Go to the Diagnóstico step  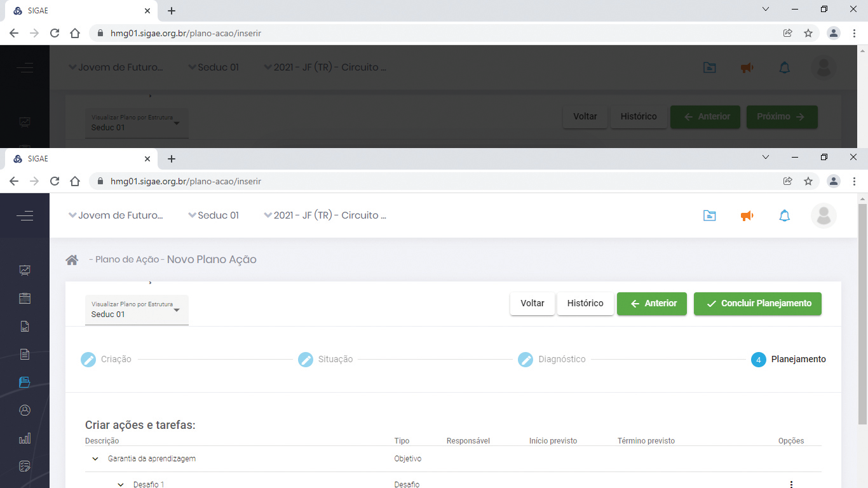552,360
